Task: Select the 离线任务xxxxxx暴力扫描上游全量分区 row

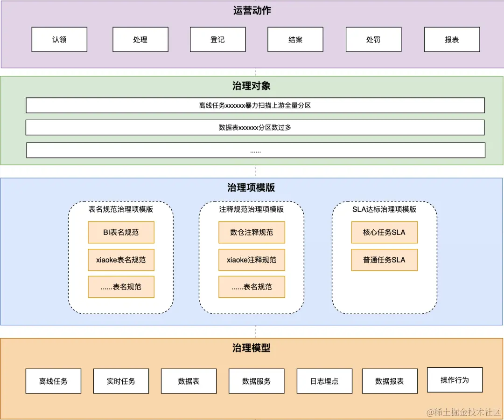Action: point(255,105)
